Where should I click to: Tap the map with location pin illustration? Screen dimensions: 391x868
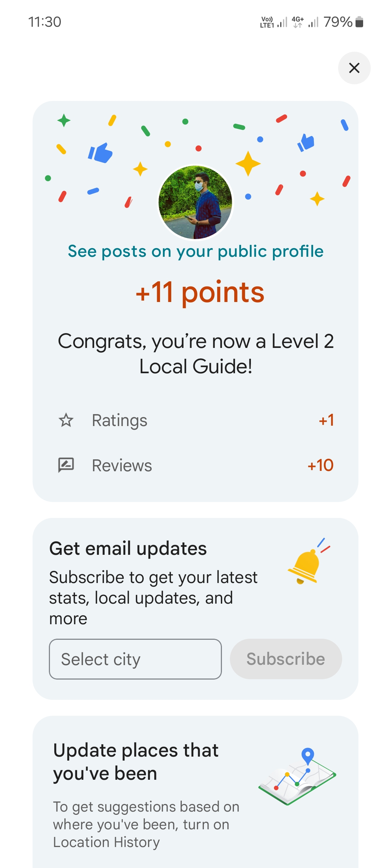298,778
